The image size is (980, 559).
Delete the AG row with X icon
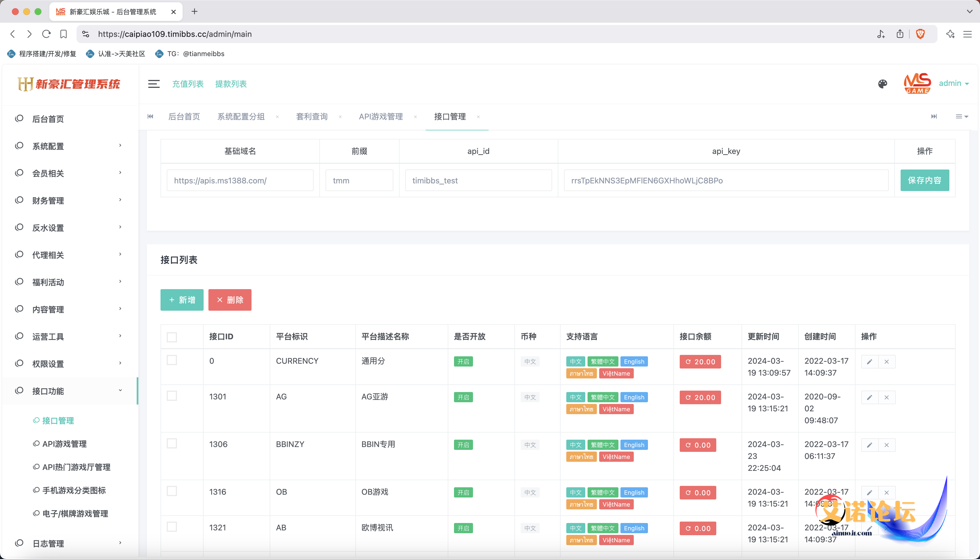tap(887, 397)
